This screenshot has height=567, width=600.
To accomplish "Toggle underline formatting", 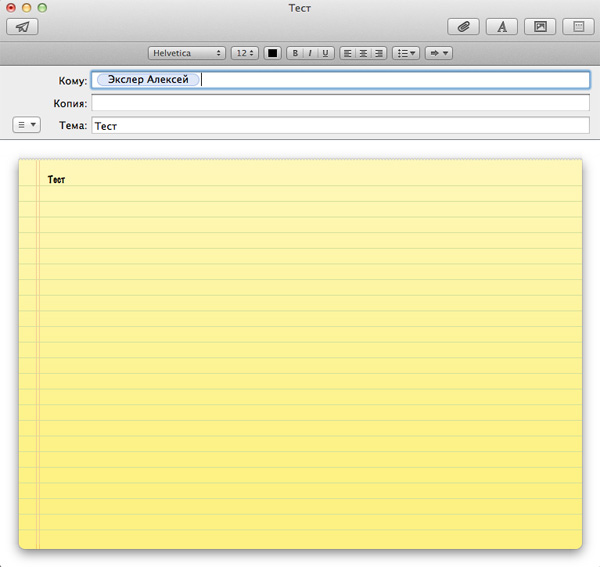I will (x=325, y=53).
